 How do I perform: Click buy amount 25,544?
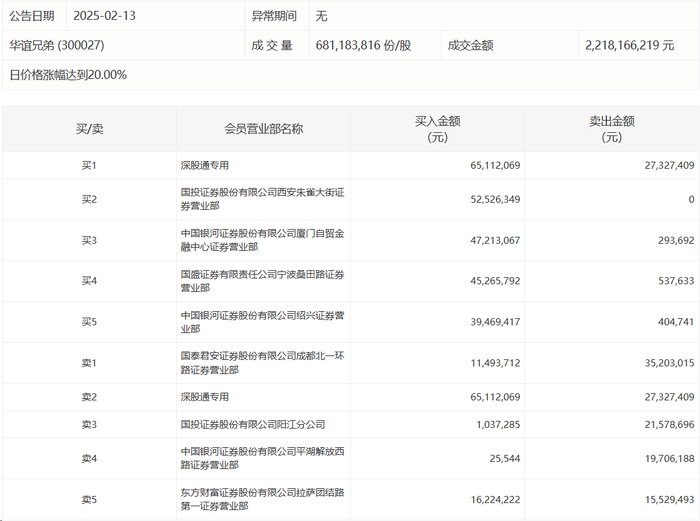[x=505, y=458]
